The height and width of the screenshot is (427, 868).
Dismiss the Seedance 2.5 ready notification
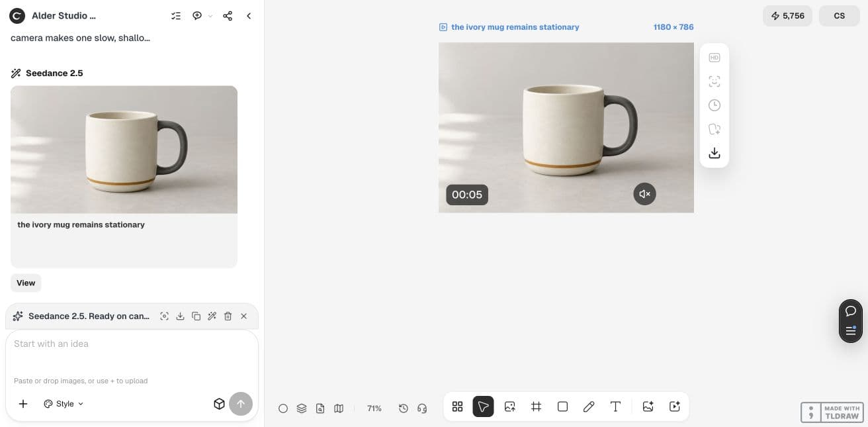click(x=243, y=316)
